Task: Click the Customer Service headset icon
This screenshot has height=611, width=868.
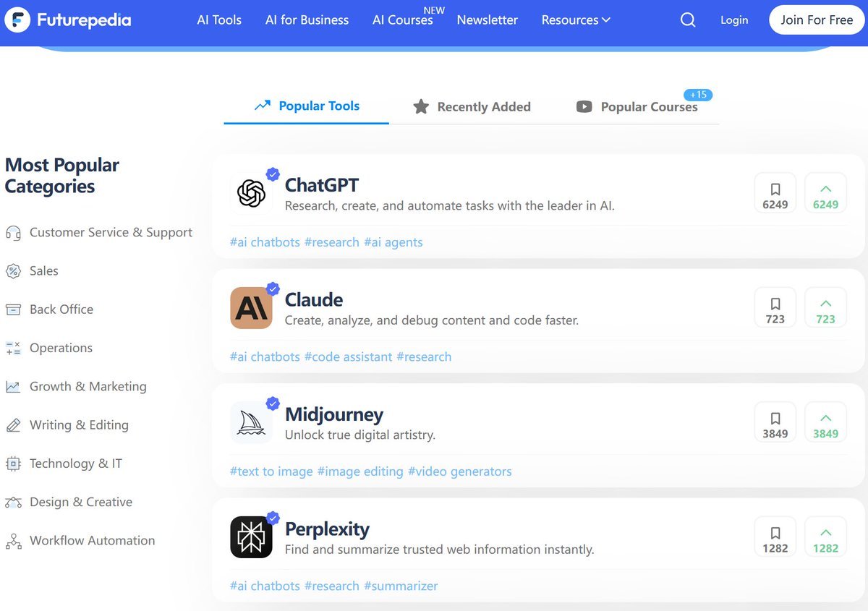Action: [13, 233]
